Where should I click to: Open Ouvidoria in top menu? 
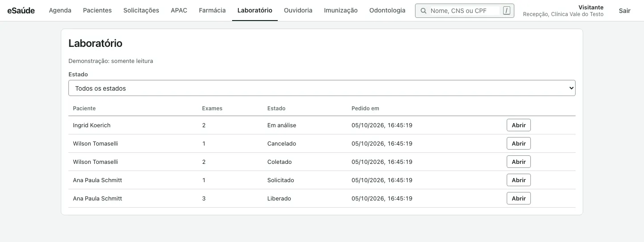298,10
